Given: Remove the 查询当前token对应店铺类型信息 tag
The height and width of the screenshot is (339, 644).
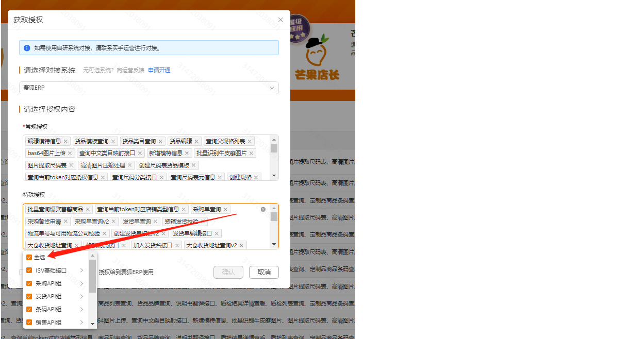Looking at the screenshot, I should pos(184,209).
